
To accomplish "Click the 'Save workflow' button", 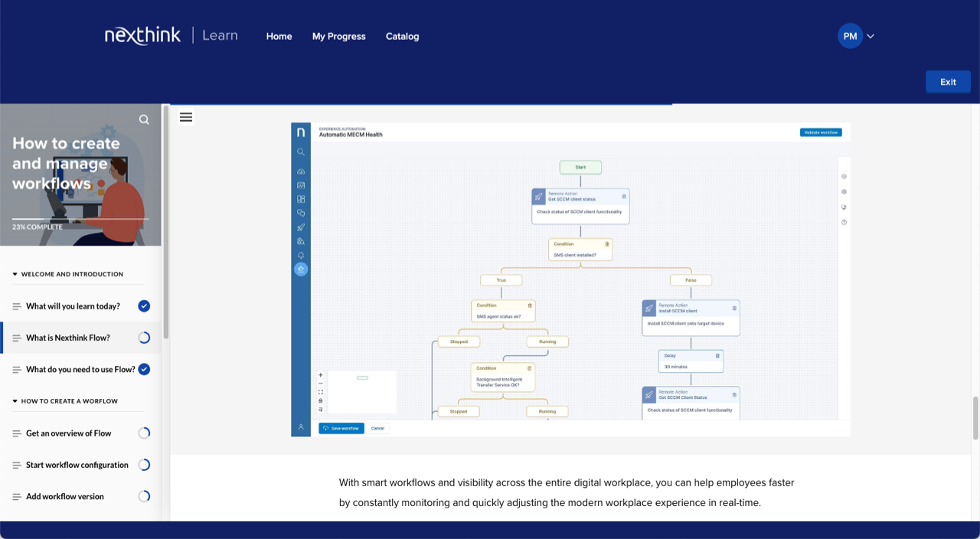I will click(x=341, y=428).
